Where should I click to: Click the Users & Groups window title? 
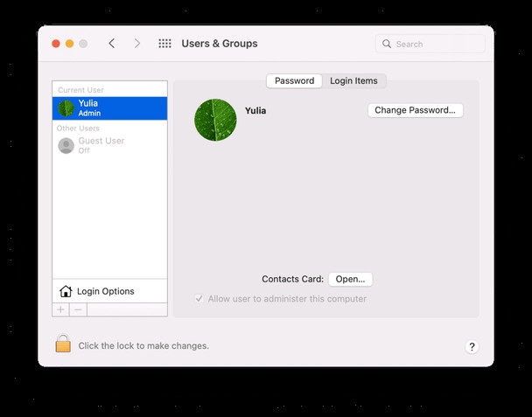click(x=220, y=44)
